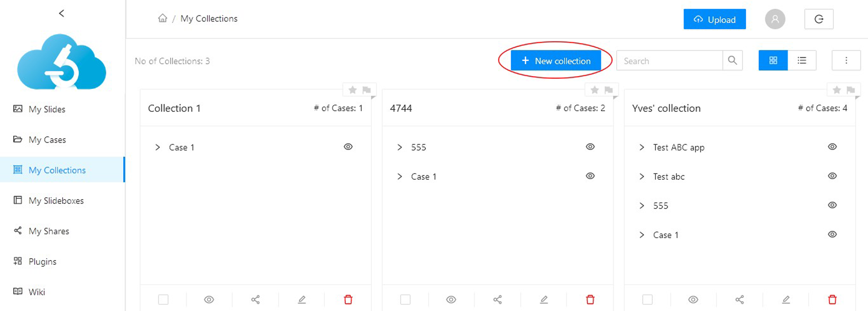Create a New collection

click(x=556, y=61)
